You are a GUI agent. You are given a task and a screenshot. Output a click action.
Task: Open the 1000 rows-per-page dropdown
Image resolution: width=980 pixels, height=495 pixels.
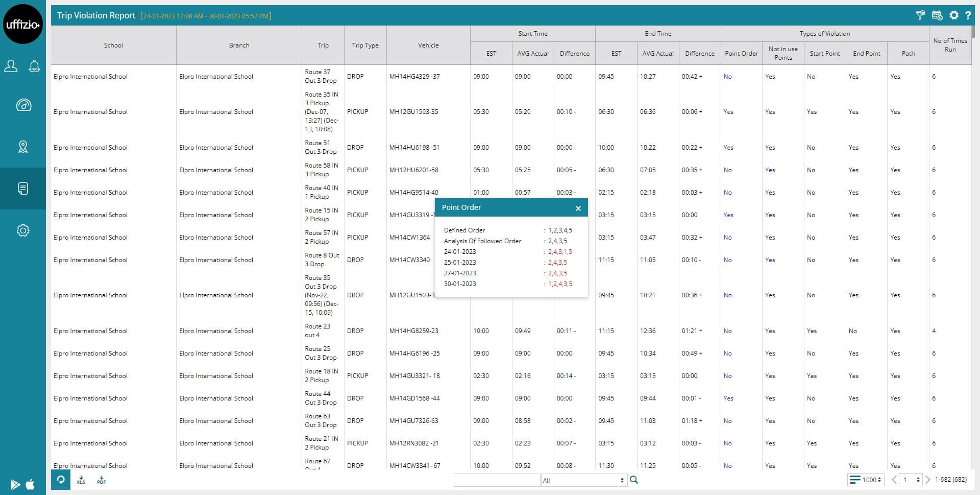pyautogui.click(x=866, y=480)
